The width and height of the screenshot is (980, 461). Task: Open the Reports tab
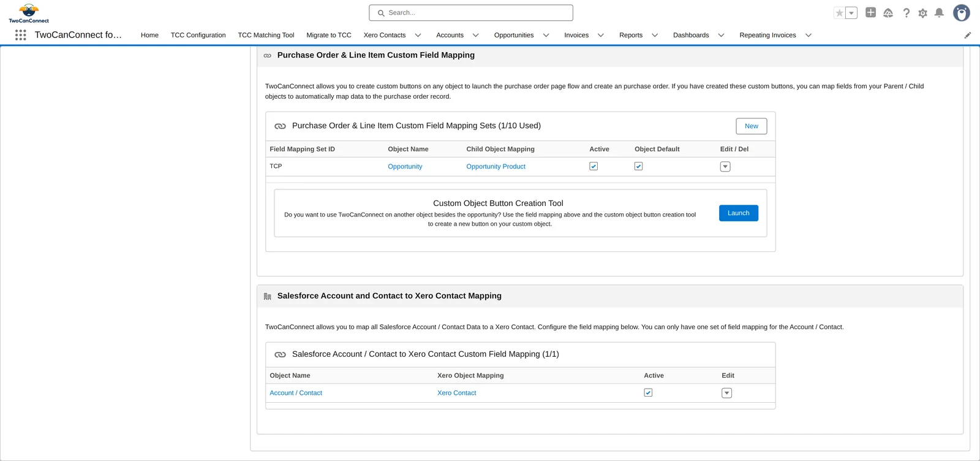coord(631,35)
